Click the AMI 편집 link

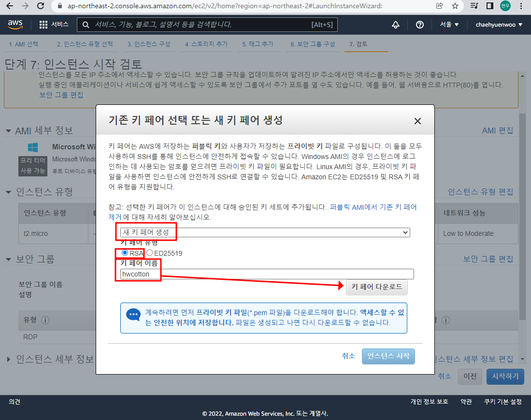498,131
